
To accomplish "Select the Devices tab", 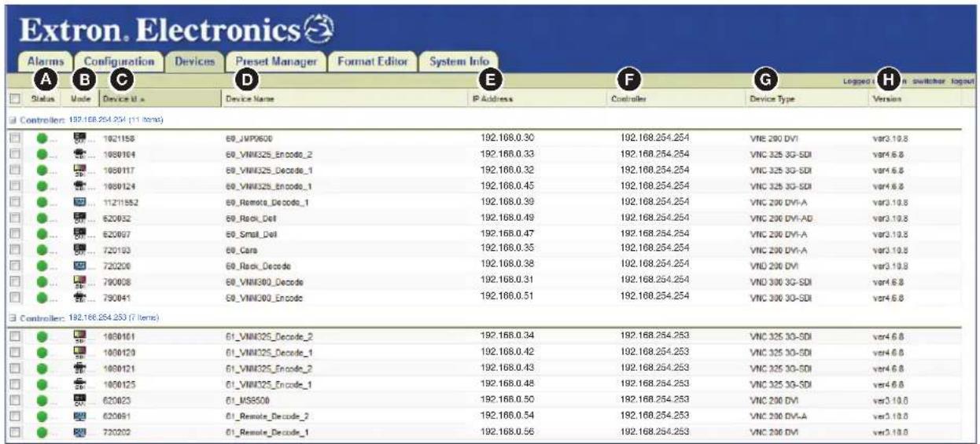I will point(195,62).
